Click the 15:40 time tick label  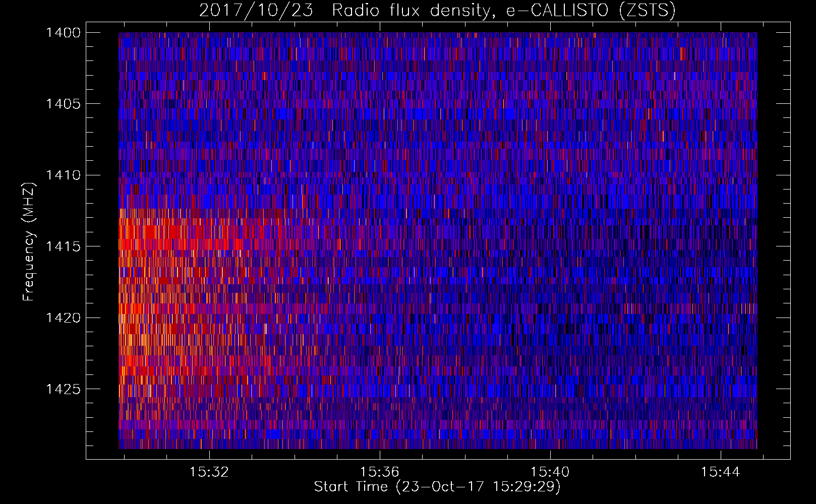(x=550, y=472)
